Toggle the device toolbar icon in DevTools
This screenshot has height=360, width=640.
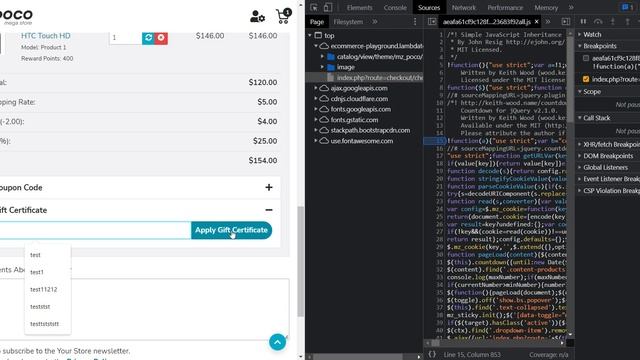click(328, 7)
